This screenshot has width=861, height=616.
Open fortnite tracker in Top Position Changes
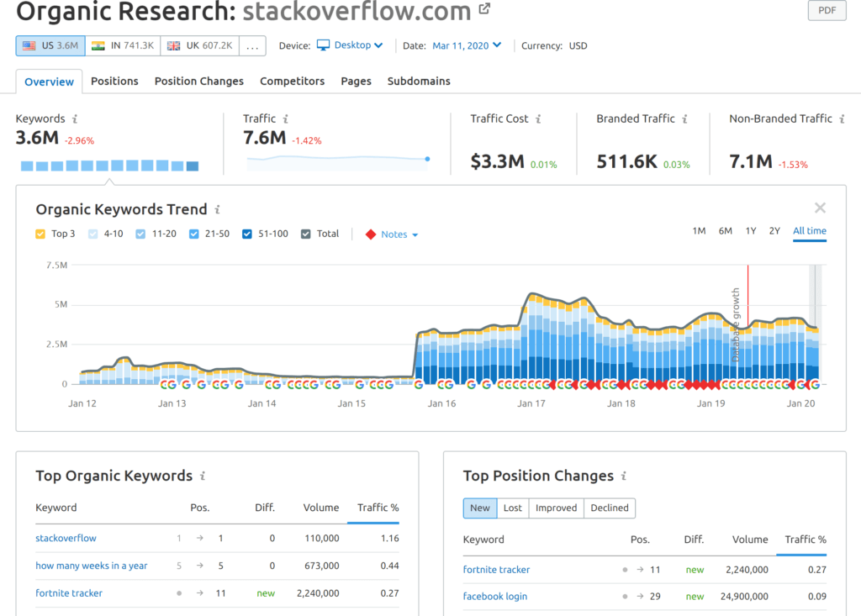[x=496, y=569]
